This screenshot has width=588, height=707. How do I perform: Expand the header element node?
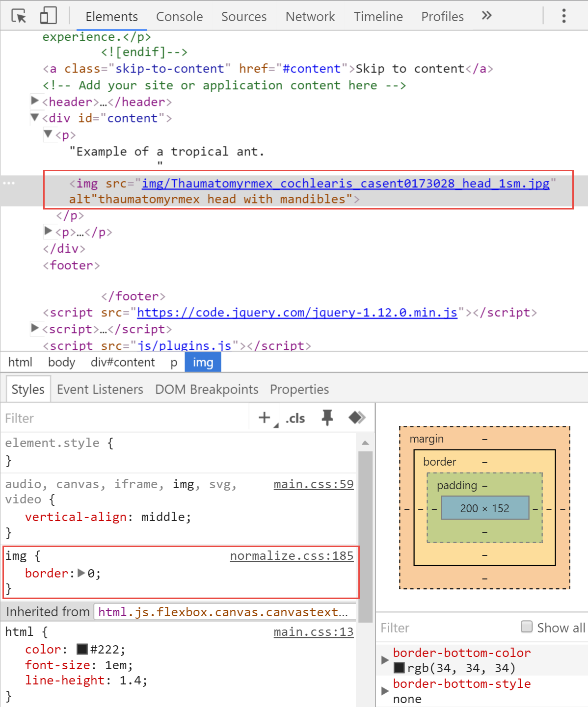(x=35, y=101)
